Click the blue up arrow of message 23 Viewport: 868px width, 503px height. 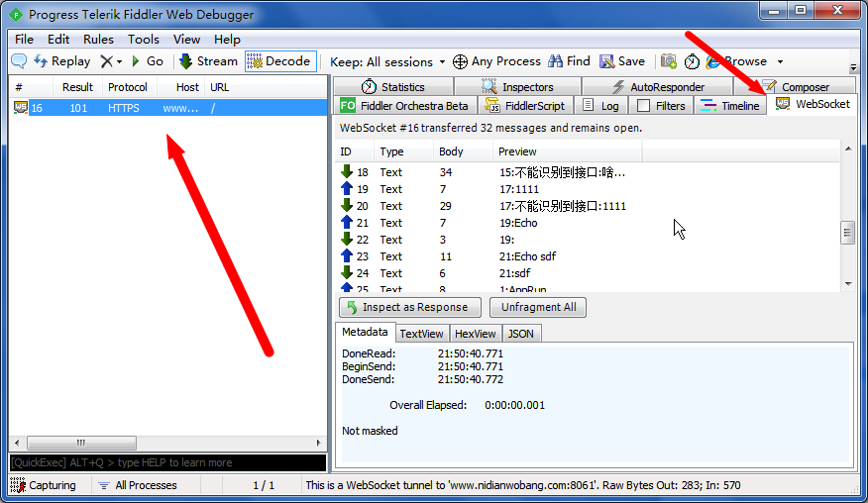[347, 255]
